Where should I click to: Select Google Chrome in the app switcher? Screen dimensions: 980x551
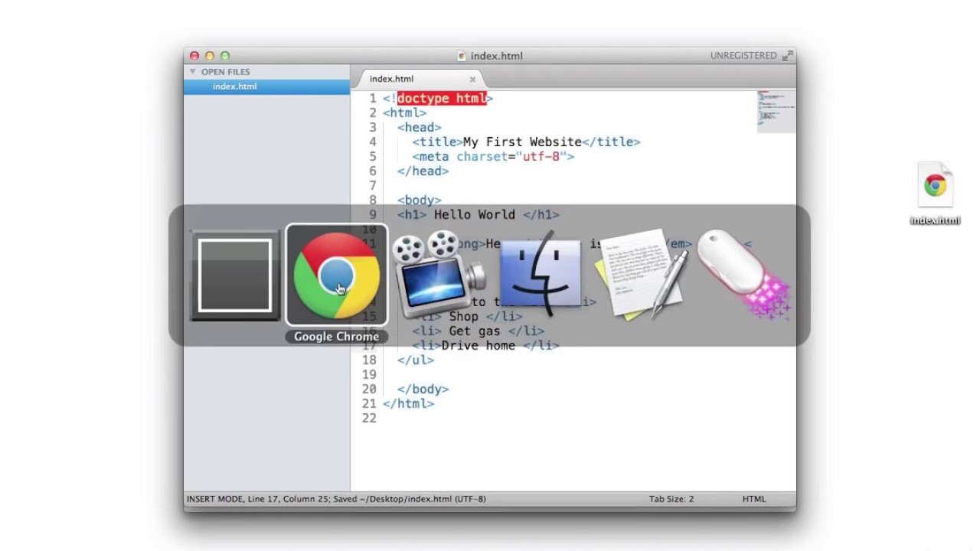point(337,275)
